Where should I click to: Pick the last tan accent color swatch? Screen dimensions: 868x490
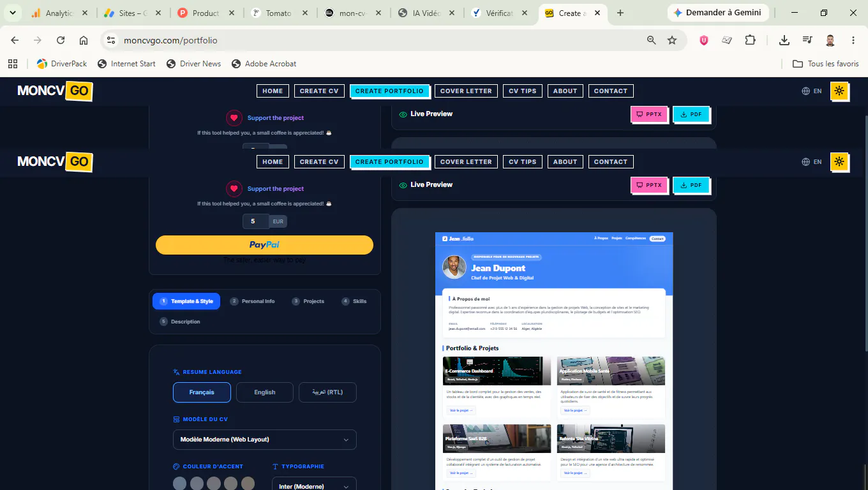[x=248, y=484]
